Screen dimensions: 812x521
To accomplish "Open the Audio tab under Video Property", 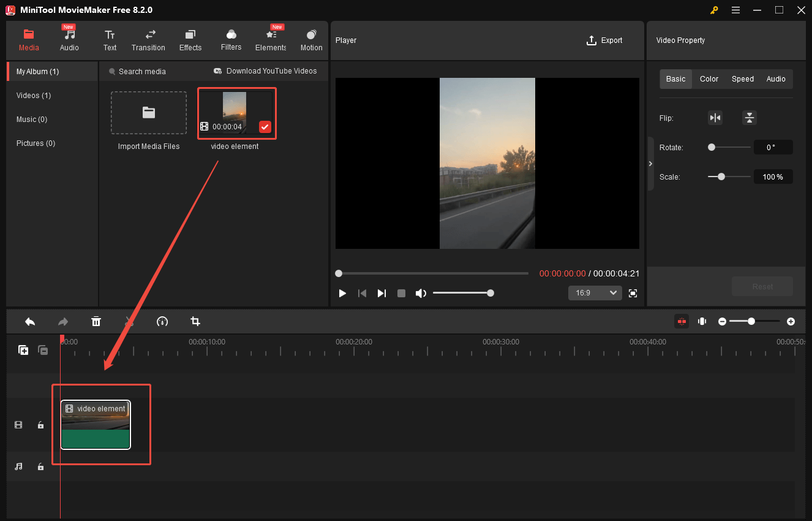I will [776, 78].
